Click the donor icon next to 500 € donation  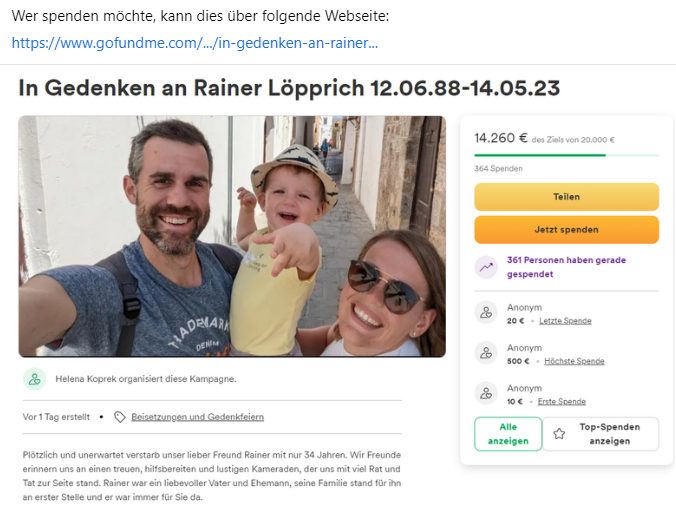[x=486, y=353]
